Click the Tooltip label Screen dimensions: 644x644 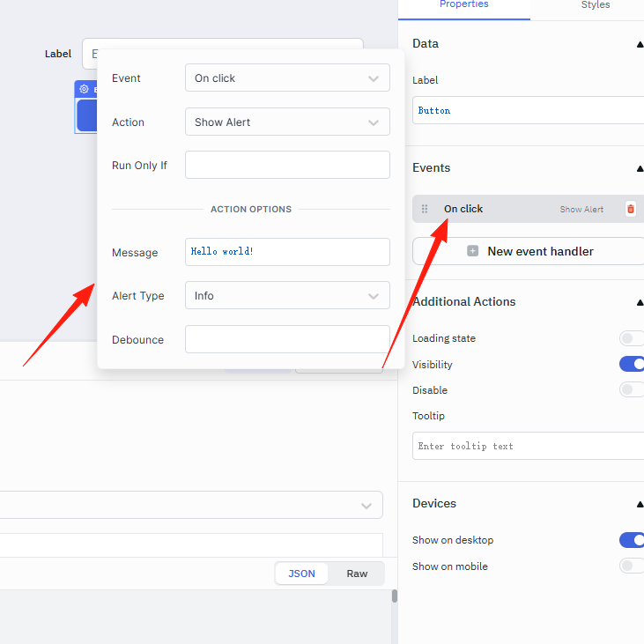(428, 416)
